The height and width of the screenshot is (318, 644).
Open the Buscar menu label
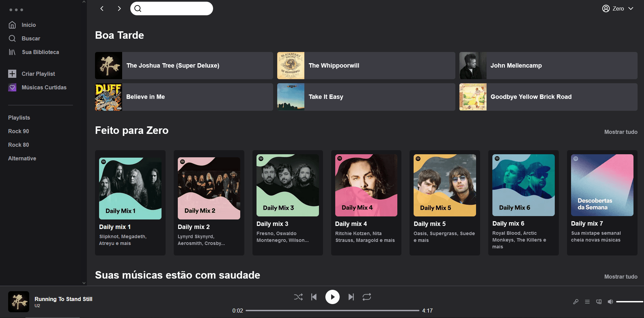point(31,38)
